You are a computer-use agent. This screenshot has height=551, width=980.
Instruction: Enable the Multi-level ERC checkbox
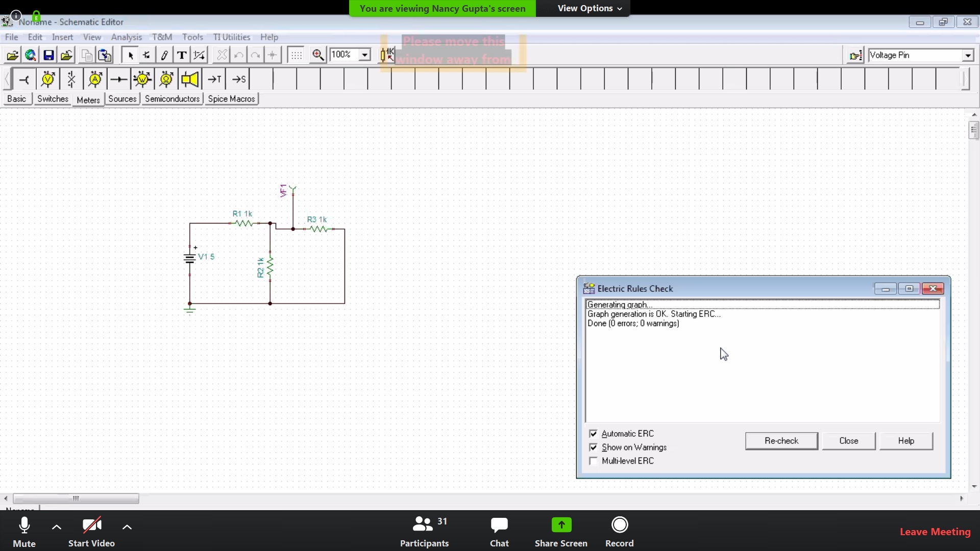[593, 461]
